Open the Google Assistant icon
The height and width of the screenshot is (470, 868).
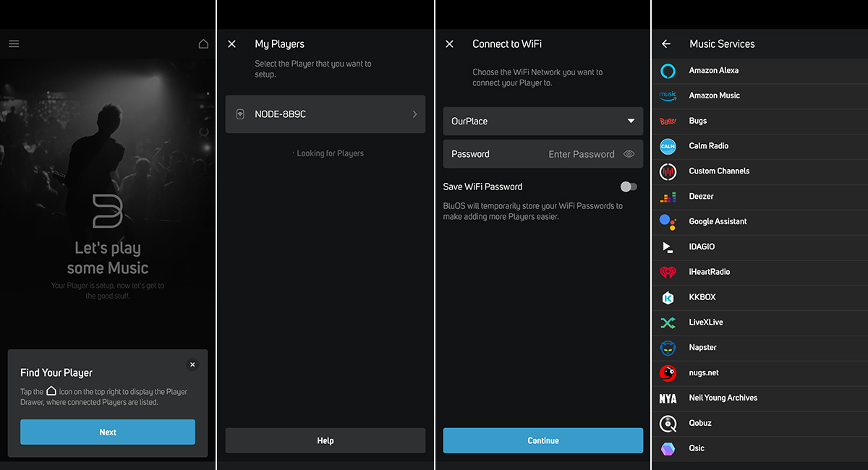pyautogui.click(x=668, y=222)
